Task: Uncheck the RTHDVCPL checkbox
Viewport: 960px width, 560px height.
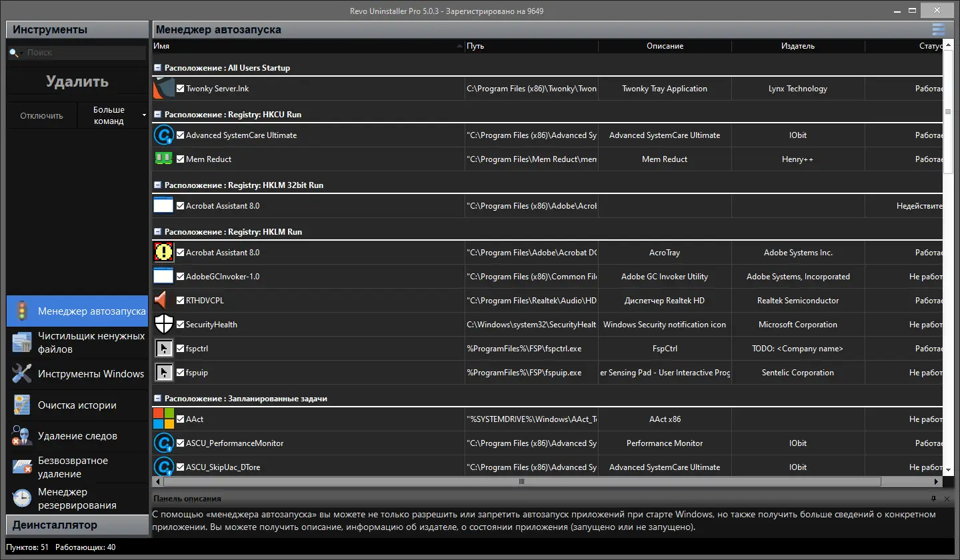Action: click(x=180, y=301)
